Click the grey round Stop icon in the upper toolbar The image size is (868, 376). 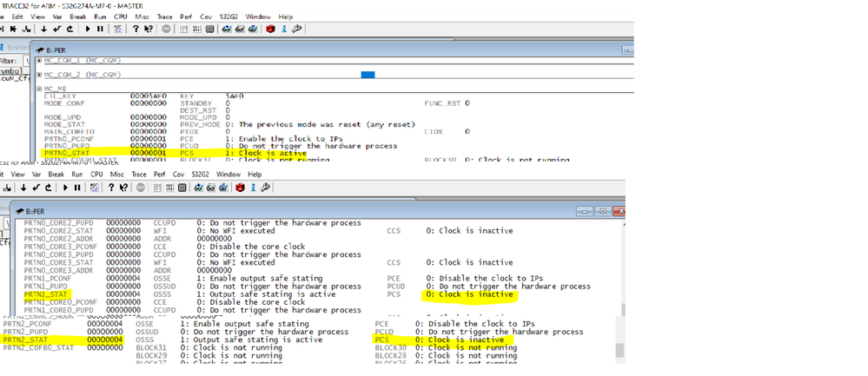tap(166, 29)
